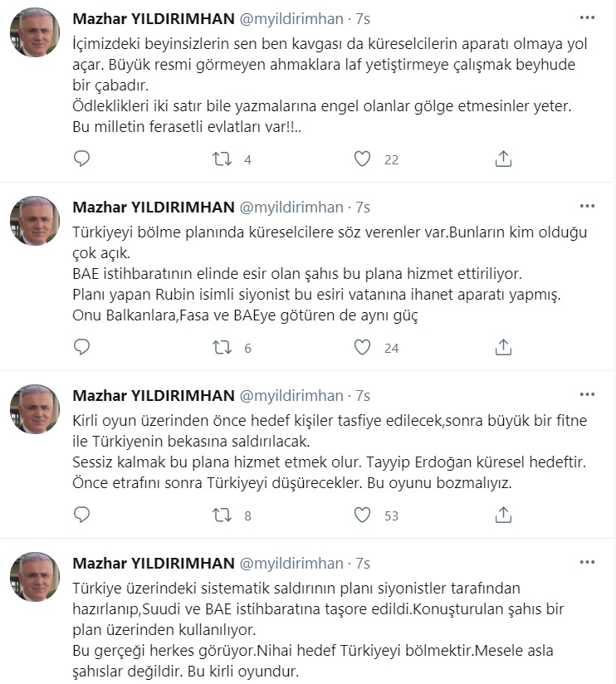
Task: Share the tweet mentioning BAE istihbaratının
Action: (x=503, y=347)
